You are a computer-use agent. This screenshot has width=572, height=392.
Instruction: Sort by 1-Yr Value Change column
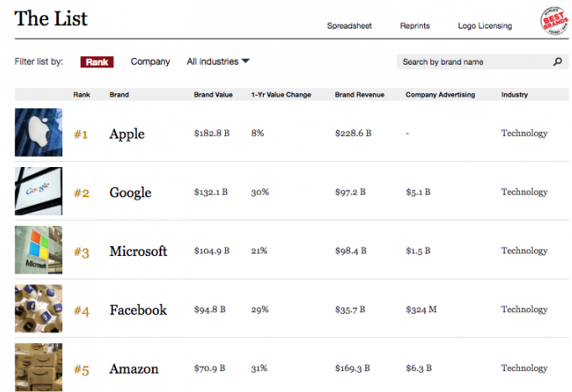pyautogui.click(x=281, y=95)
